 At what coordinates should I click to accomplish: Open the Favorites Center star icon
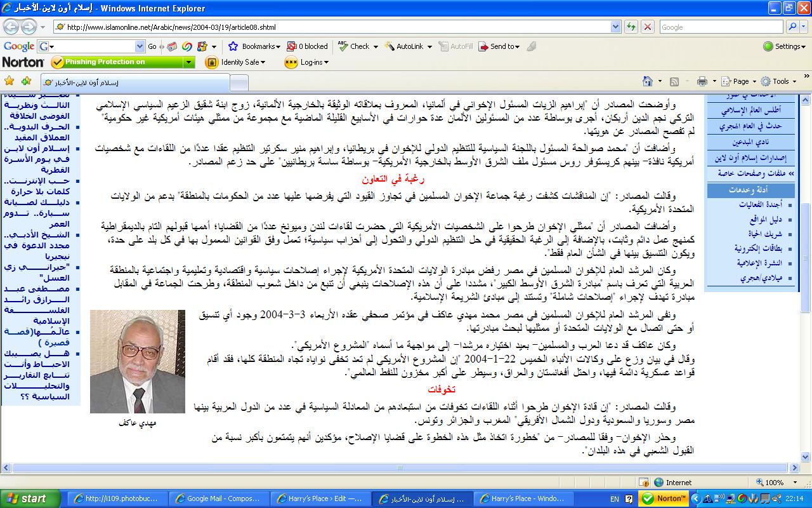(x=9, y=81)
